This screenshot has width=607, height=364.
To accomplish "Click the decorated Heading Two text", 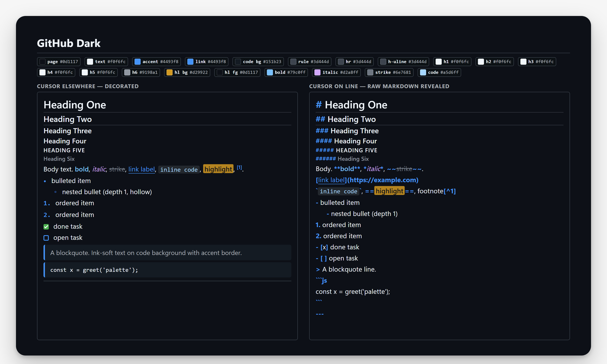I will [68, 119].
